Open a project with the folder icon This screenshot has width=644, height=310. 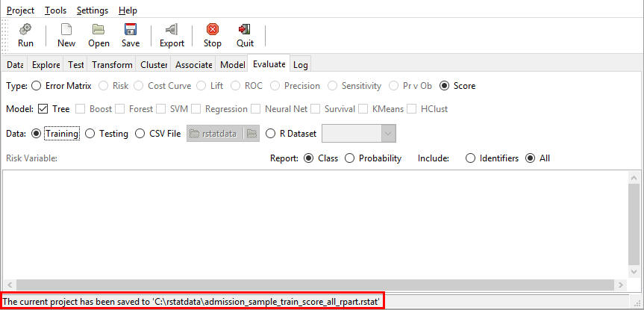(99, 29)
